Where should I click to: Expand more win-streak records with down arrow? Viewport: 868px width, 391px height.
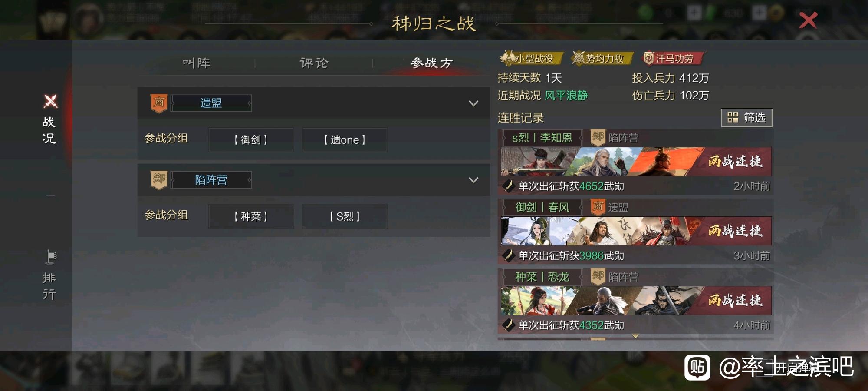coord(635,336)
